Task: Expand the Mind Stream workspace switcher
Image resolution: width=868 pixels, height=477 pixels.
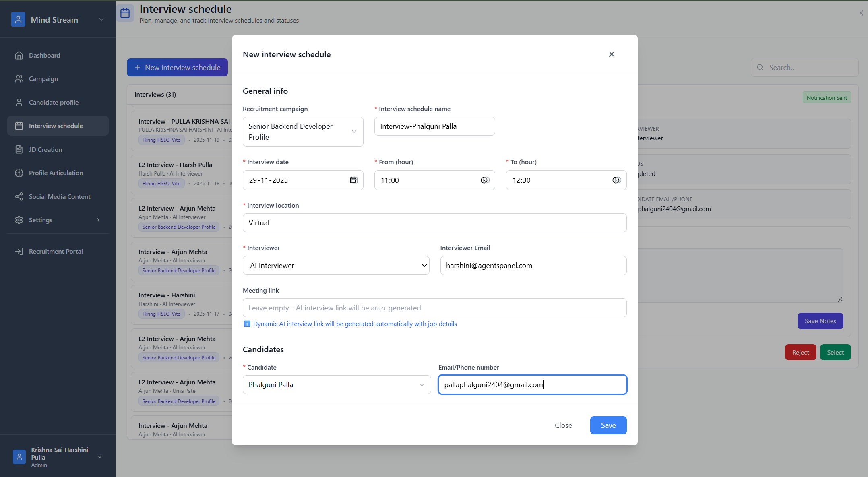Action: coord(101,19)
